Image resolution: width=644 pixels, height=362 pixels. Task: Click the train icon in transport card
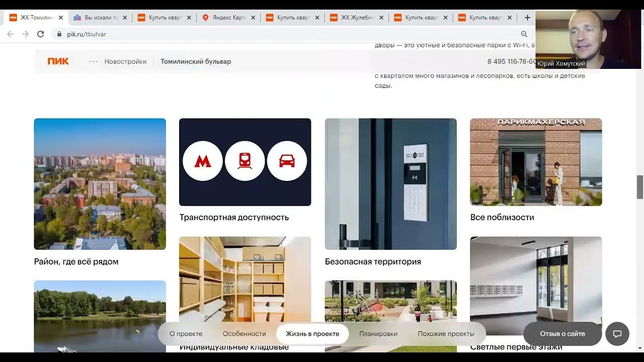(x=245, y=161)
